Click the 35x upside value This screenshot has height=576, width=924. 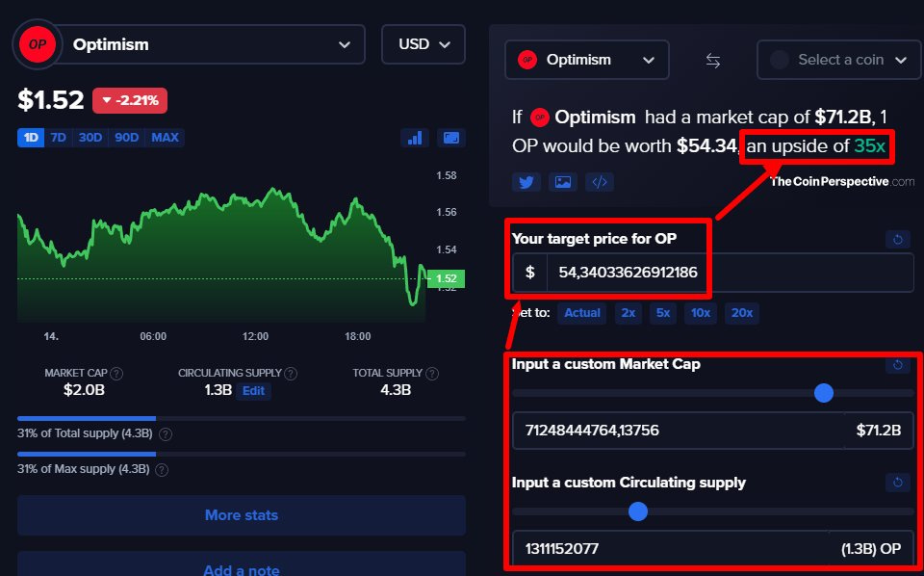(x=870, y=146)
